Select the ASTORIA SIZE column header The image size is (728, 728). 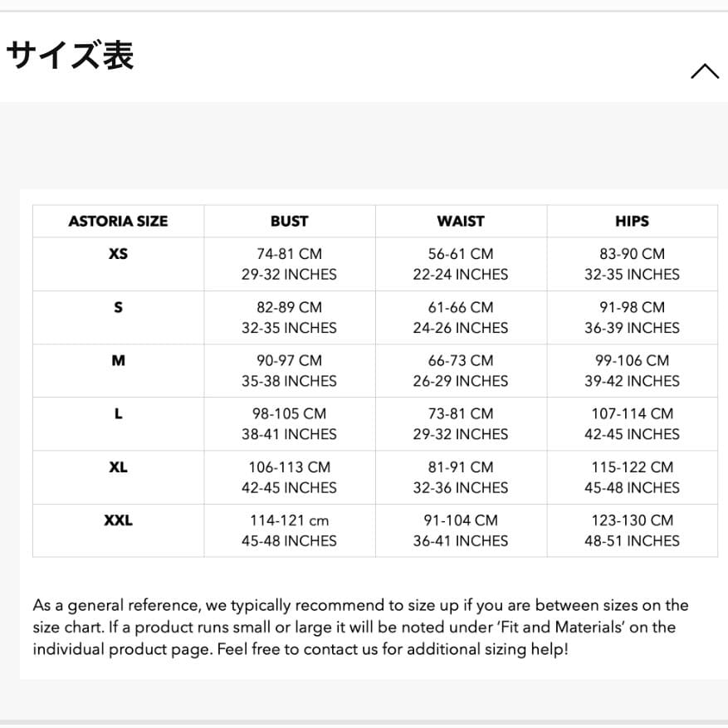click(118, 221)
